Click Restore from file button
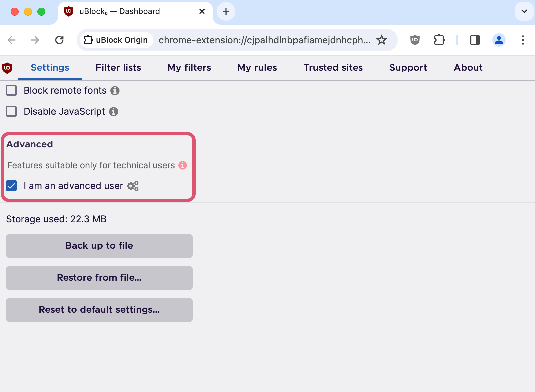The width and height of the screenshot is (535, 392). click(x=99, y=278)
